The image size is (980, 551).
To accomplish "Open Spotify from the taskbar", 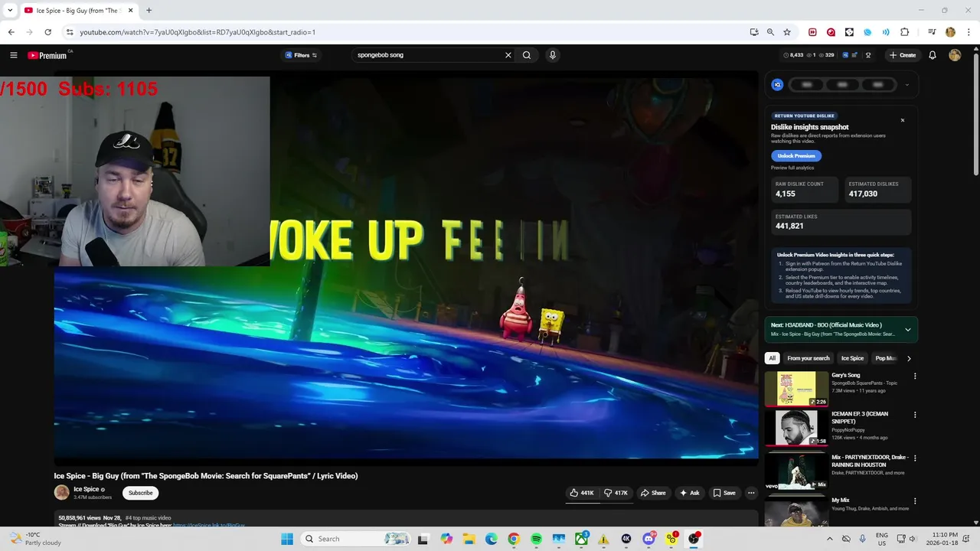I will point(536,539).
